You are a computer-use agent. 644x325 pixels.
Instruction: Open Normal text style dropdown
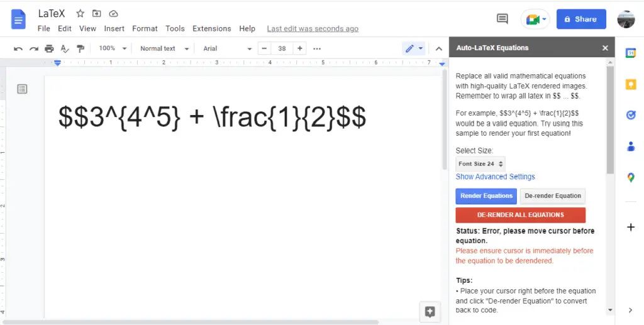click(x=164, y=48)
